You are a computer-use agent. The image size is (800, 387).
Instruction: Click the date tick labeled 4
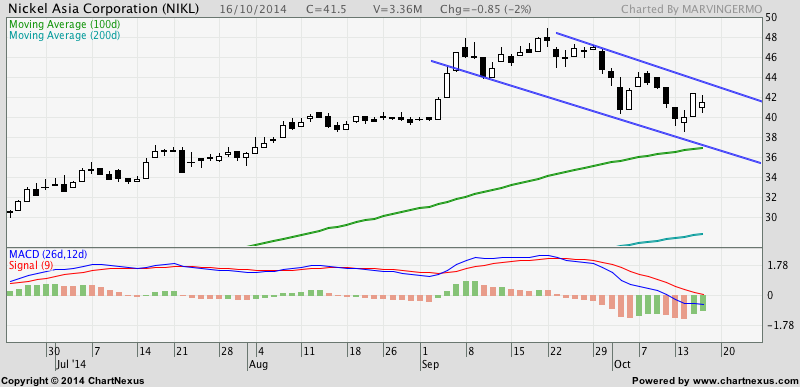261,351
